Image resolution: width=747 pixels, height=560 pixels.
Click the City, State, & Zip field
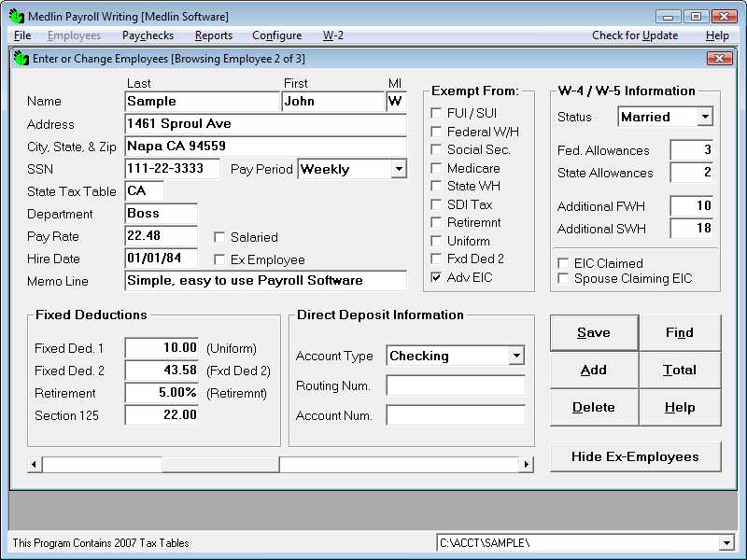pyautogui.click(x=266, y=147)
